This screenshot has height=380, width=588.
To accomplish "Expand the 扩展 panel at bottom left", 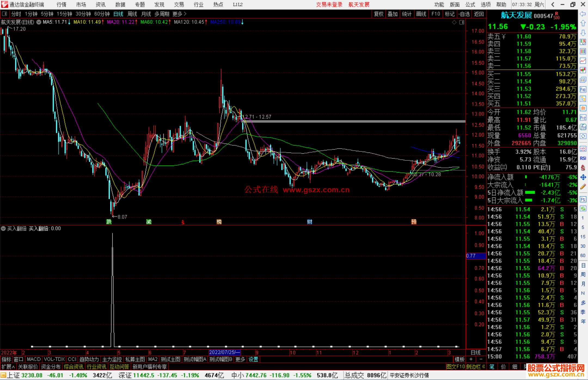I will pos(8,367).
